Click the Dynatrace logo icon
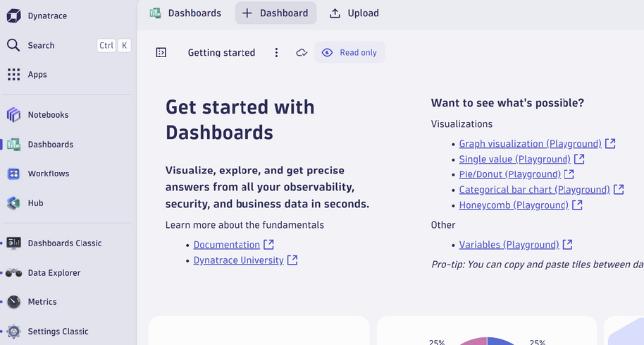This screenshot has width=644, height=345. [x=13, y=16]
